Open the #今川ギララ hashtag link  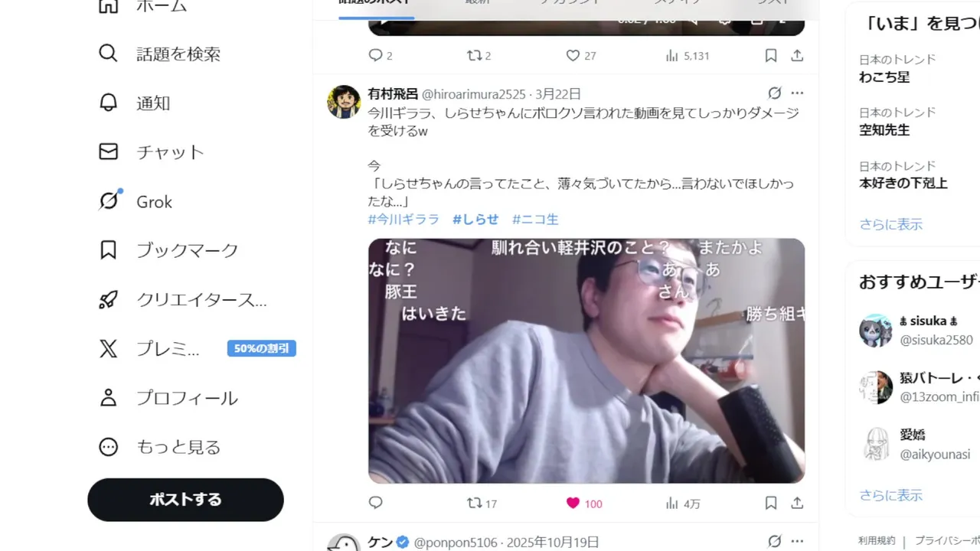click(403, 219)
